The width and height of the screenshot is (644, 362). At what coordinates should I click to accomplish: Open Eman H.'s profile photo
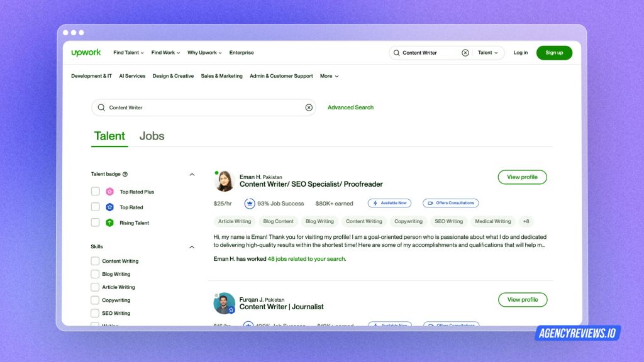click(x=225, y=181)
